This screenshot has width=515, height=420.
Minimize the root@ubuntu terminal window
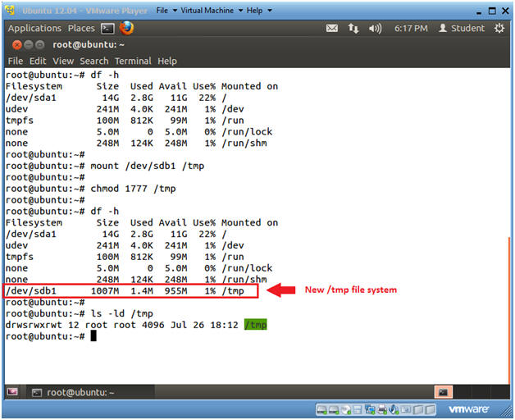point(29,44)
